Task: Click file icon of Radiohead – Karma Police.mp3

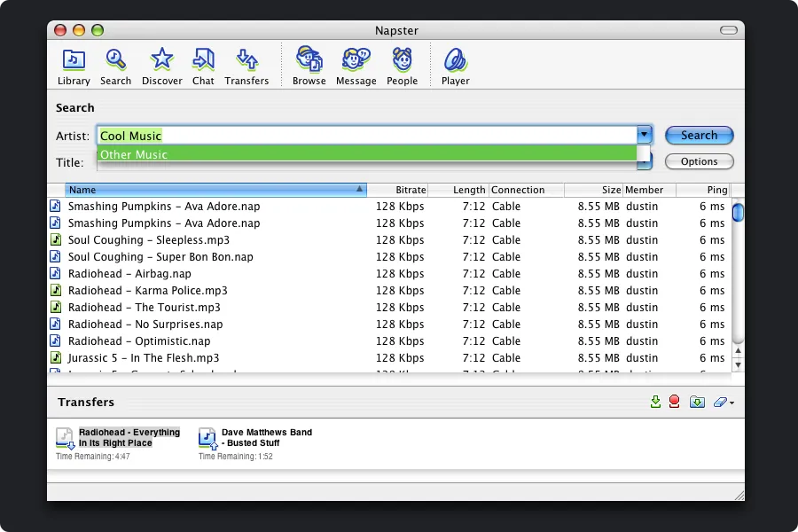Action: click(x=56, y=290)
